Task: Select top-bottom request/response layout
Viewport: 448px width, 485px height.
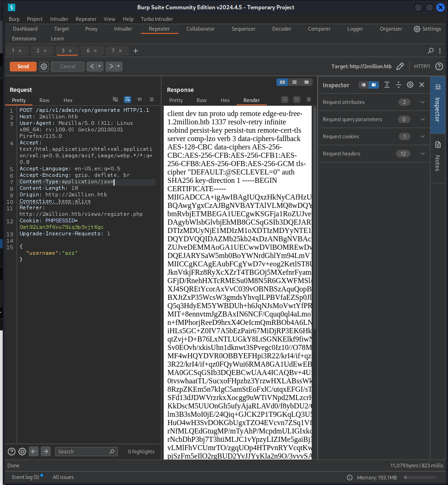Action: [x=294, y=82]
